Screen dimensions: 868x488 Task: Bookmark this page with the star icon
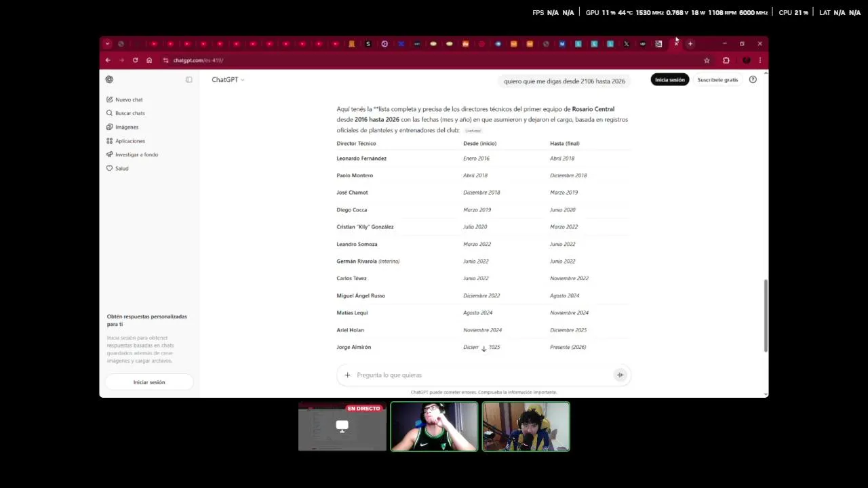(x=707, y=60)
